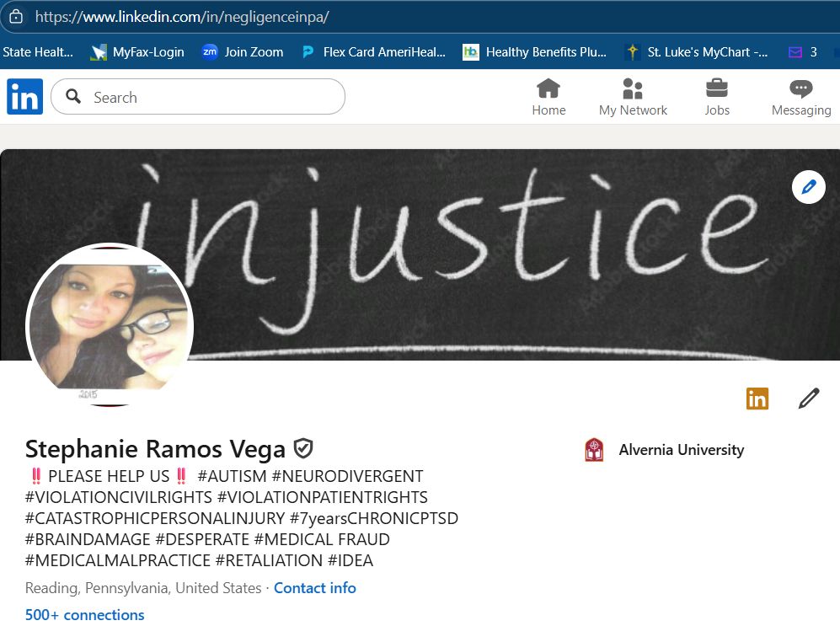840x626 pixels.
Task: Open the 500+ connections link
Action: pos(84,615)
